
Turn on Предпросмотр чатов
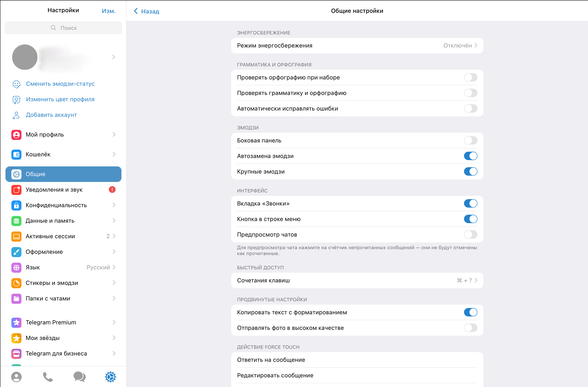[470, 235]
